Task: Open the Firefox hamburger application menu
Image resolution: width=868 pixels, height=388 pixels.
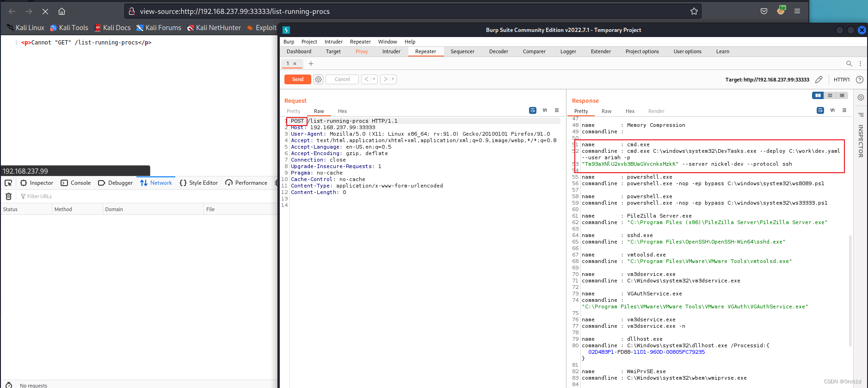Action: [797, 11]
